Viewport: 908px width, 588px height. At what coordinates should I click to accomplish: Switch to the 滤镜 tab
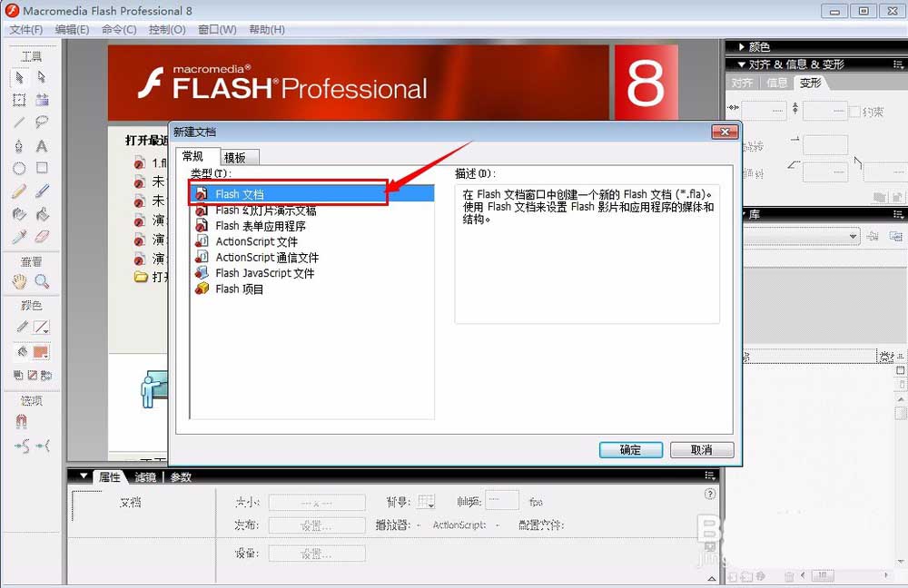(145, 477)
